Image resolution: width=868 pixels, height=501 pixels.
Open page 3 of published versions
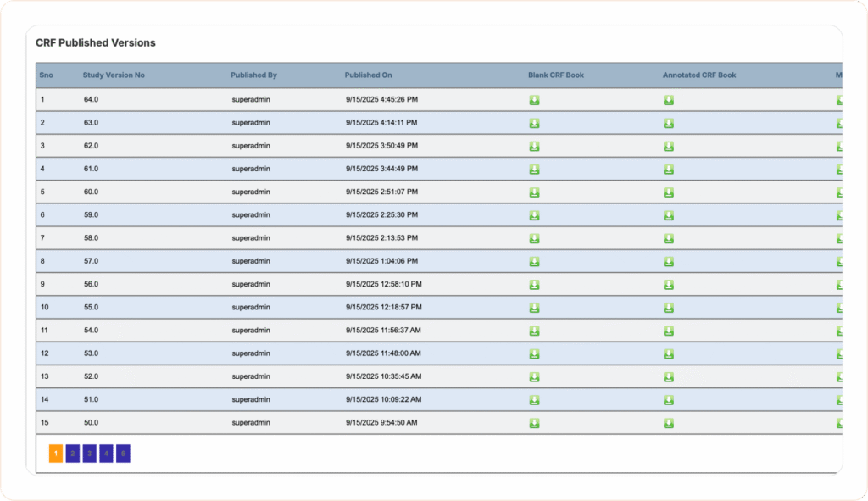pos(89,454)
